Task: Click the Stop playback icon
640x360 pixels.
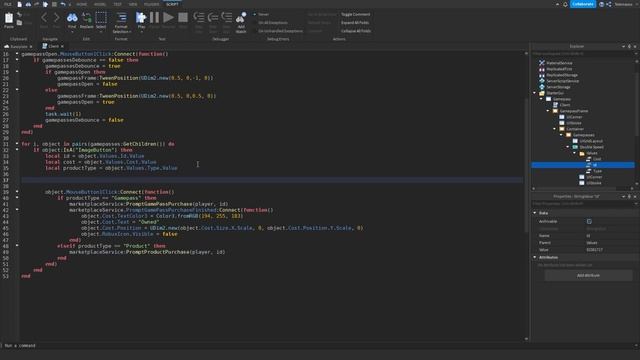Action: click(x=183, y=18)
